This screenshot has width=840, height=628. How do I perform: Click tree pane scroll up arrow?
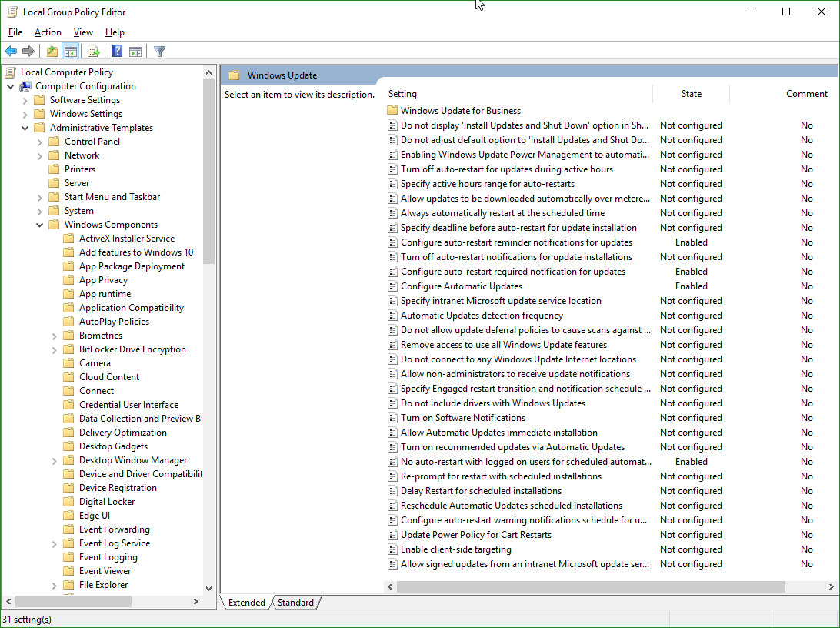(209, 72)
